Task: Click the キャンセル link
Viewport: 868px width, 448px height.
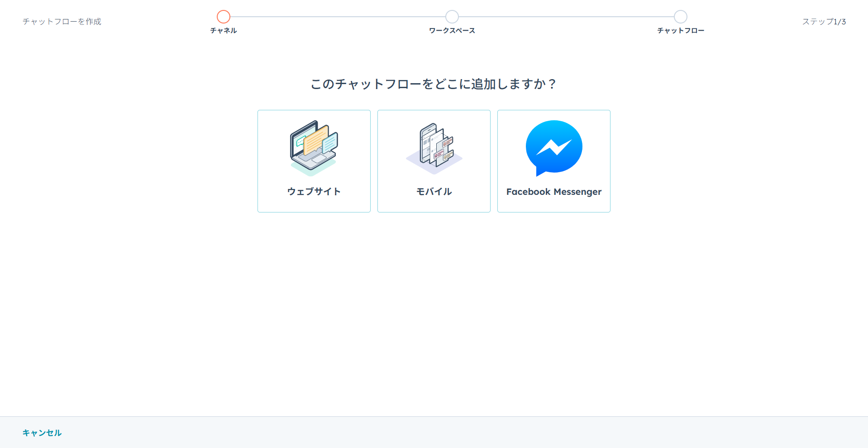Action: [x=42, y=432]
